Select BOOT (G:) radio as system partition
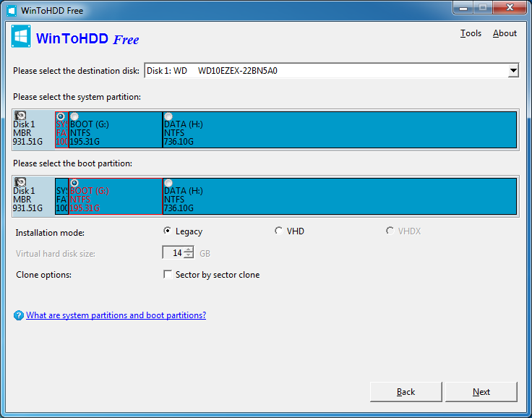532x418 pixels. click(x=74, y=116)
